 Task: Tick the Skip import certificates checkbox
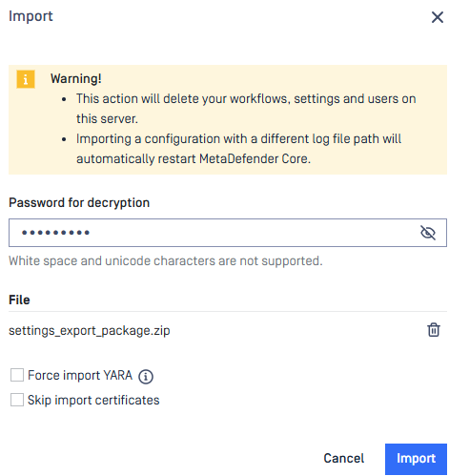coord(17,400)
